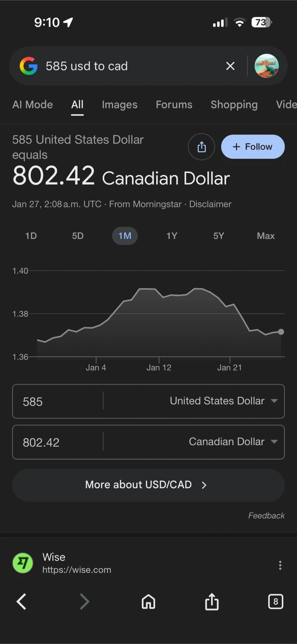
Task: Open the Canadian Dollar currency dropdown
Action: coord(233,442)
